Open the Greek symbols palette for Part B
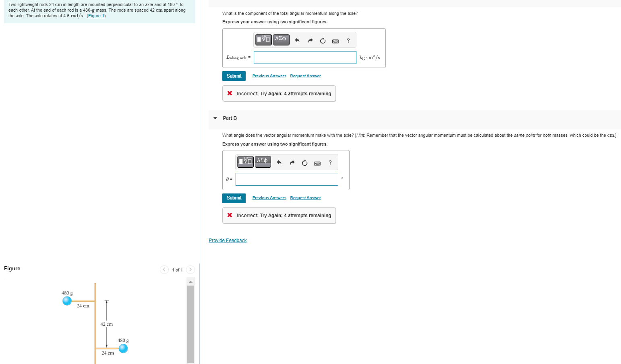Image resolution: width=621 pixels, height=364 pixels. (x=263, y=162)
